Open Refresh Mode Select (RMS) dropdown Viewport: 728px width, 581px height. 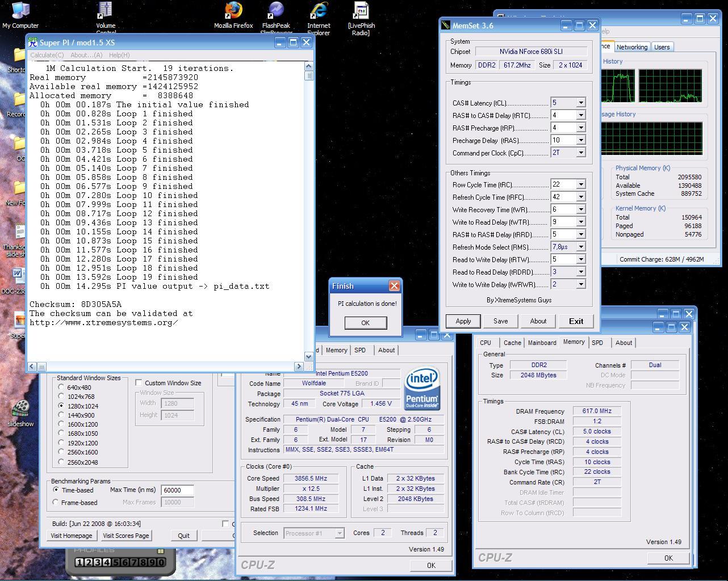pyautogui.click(x=580, y=247)
